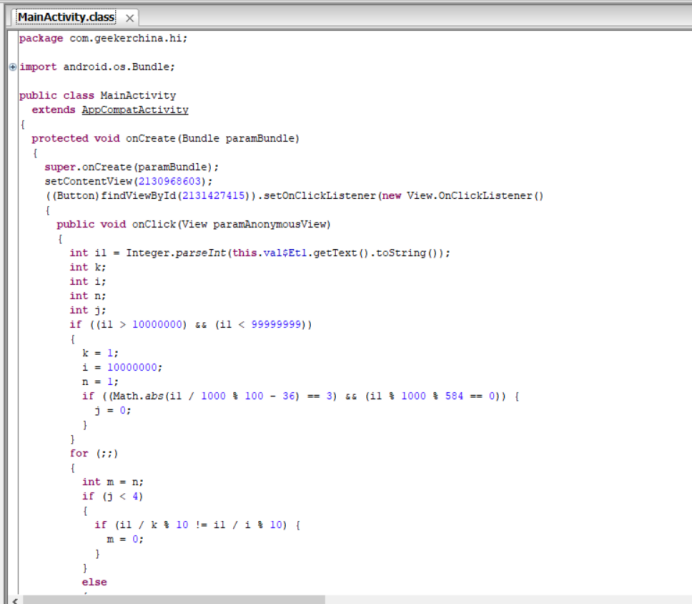Click the 'int i;' declaration
Viewport: 693px width, 604px height.
coord(88,281)
